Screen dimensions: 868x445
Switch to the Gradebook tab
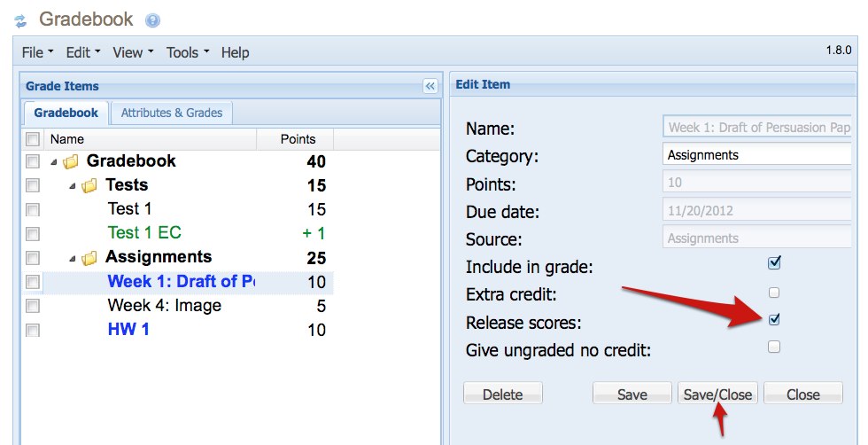point(66,113)
